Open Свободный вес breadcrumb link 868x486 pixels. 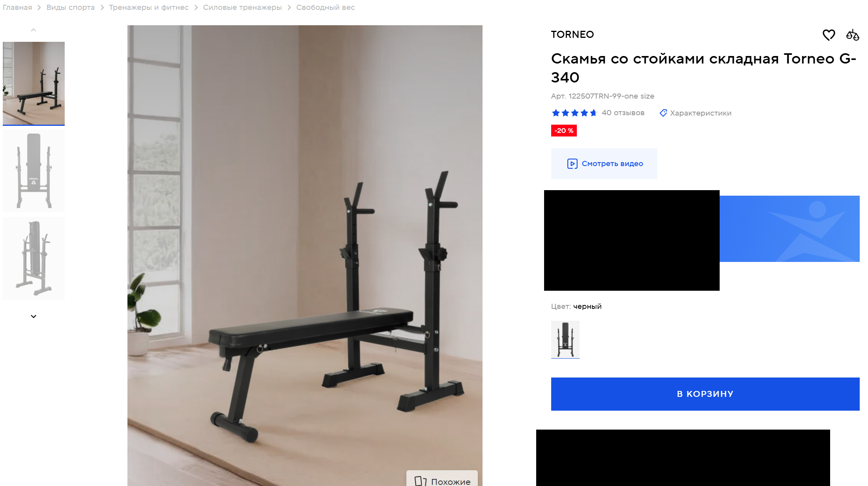[325, 7]
